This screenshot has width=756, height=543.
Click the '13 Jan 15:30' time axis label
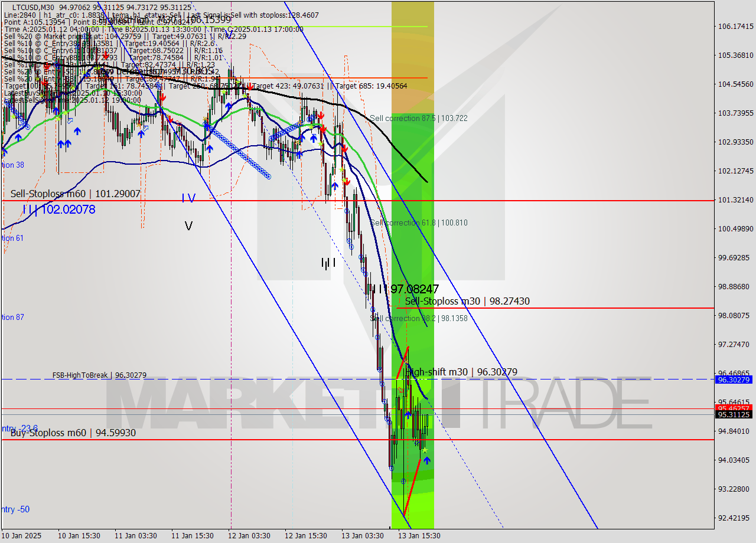(x=419, y=536)
